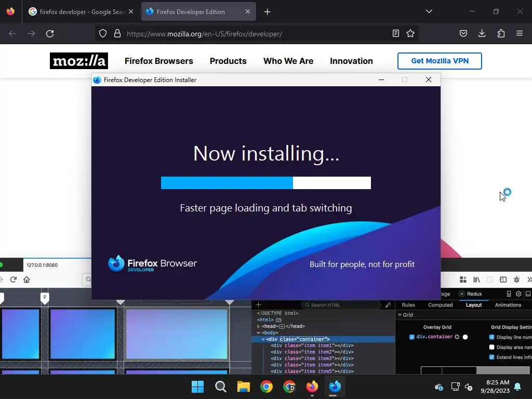Expand the head node in the markup tree

259,326
